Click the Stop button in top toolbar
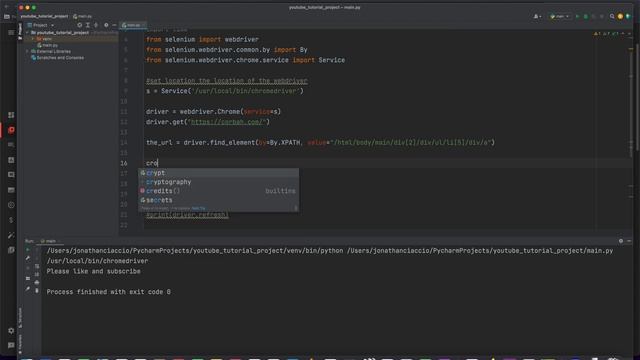This screenshot has width=640, height=360. (602, 16)
